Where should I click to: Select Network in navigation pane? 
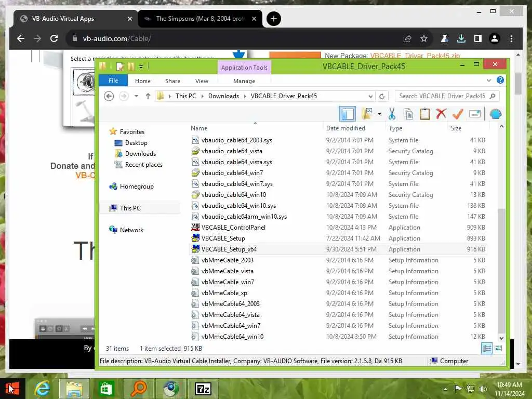point(131,230)
